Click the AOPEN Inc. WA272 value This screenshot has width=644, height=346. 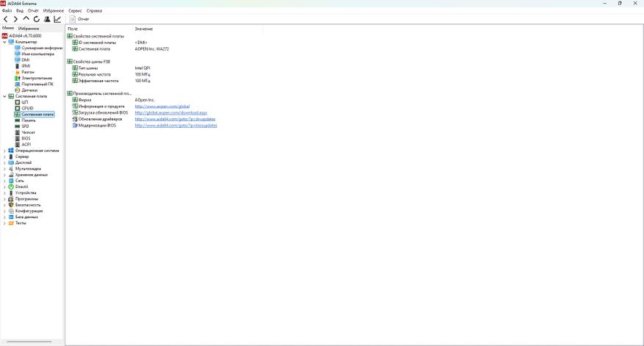tap(151, 49)
